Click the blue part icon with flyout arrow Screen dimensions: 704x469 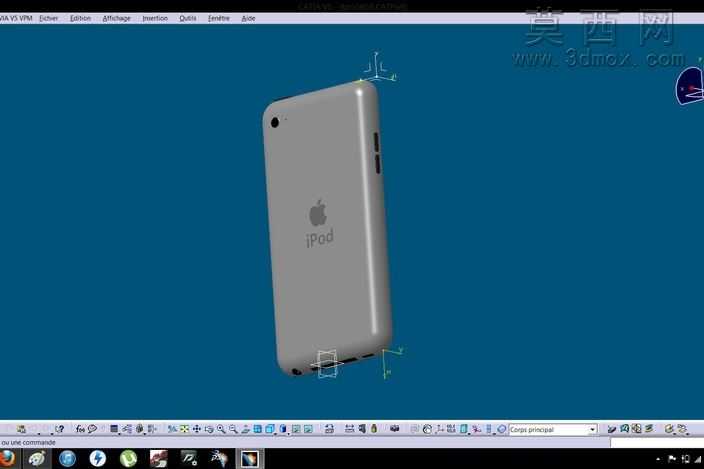click(x=464, y=429)
